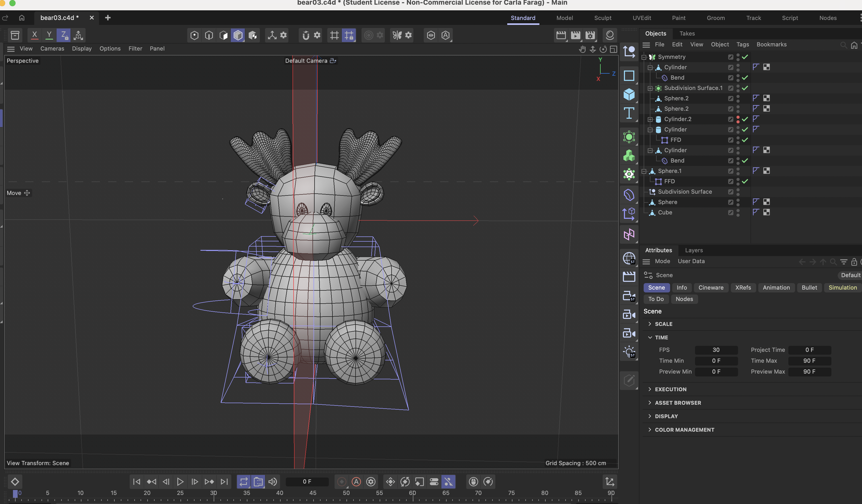Viewport: 862px width, 504px height.
Task: Click the Symmetry tool icon in top toolbar
Action: pyautogui.click(x=397, y=35)
